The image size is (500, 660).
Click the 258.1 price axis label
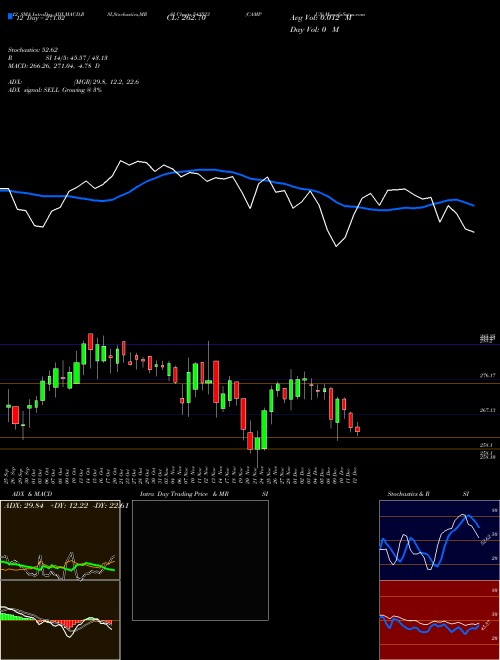point(486,444)
